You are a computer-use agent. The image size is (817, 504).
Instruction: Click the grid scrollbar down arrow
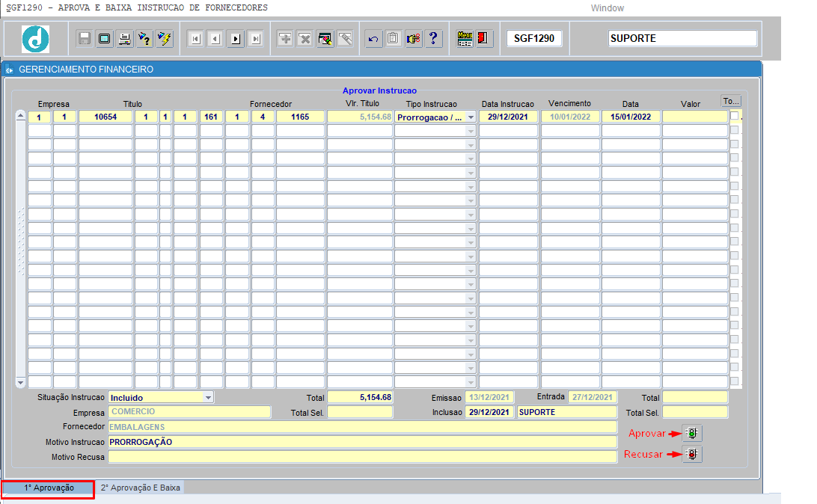coord(20,383)
